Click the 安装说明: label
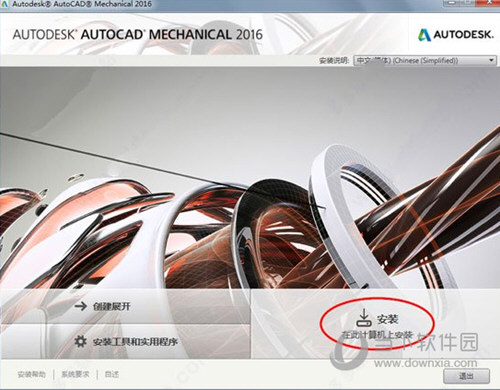Image resolution: width=500 pixels, height=390 pixels. (334, 61)
